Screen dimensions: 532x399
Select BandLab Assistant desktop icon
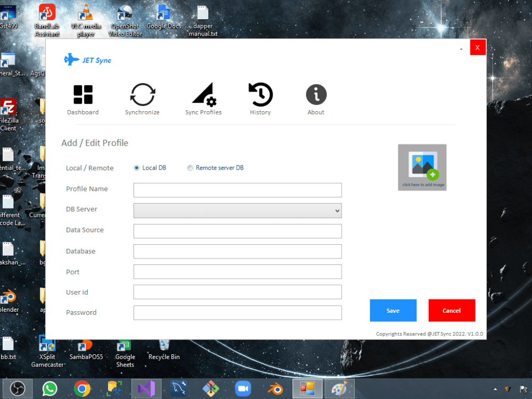pyautogui.click(x=47, y=20)
